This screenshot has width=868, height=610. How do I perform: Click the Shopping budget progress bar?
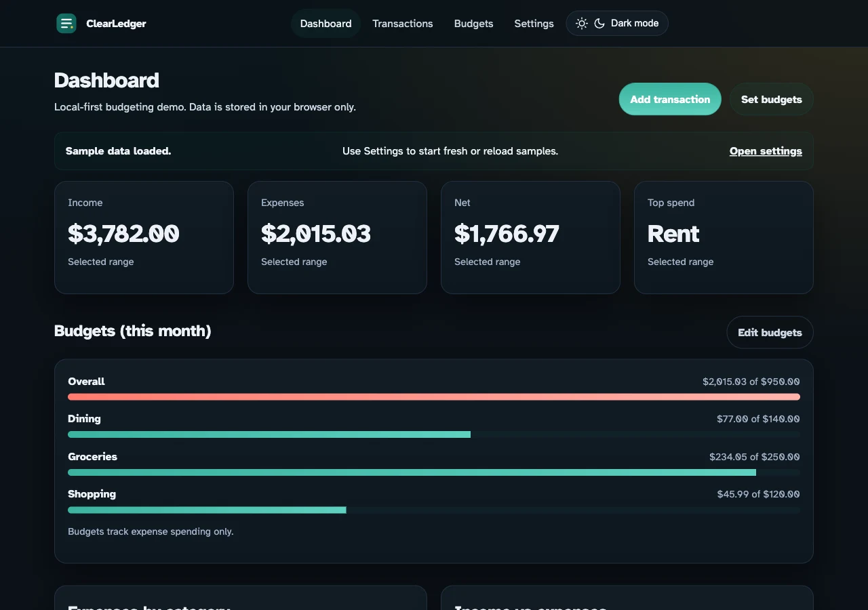coord(434,510)
